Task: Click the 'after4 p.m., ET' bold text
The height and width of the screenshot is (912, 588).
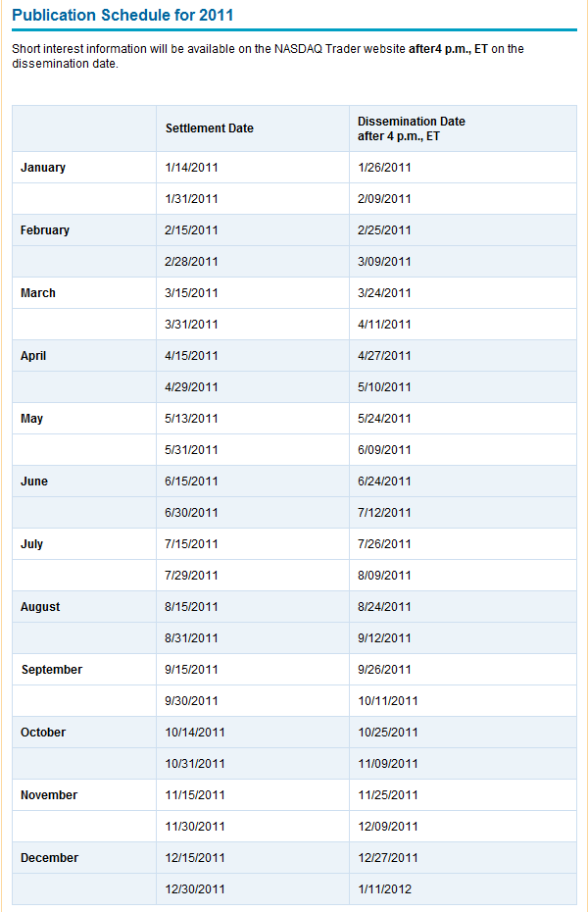Action: click(x=448, y=49)
